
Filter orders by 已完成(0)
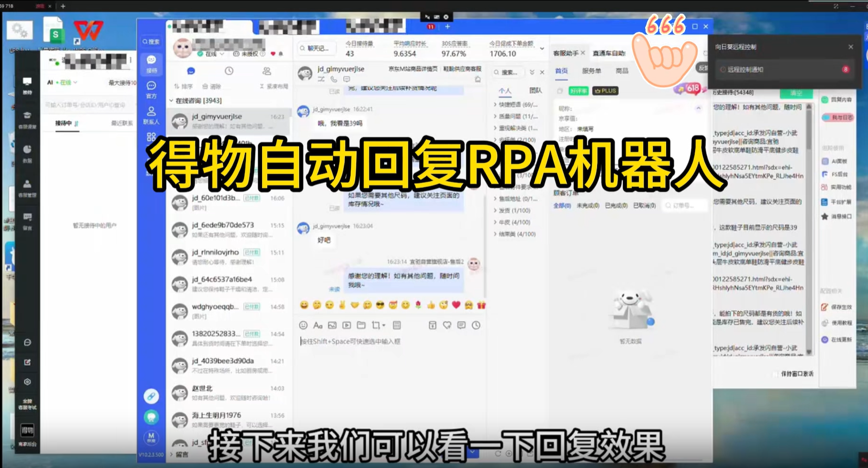tap(616, 206)
